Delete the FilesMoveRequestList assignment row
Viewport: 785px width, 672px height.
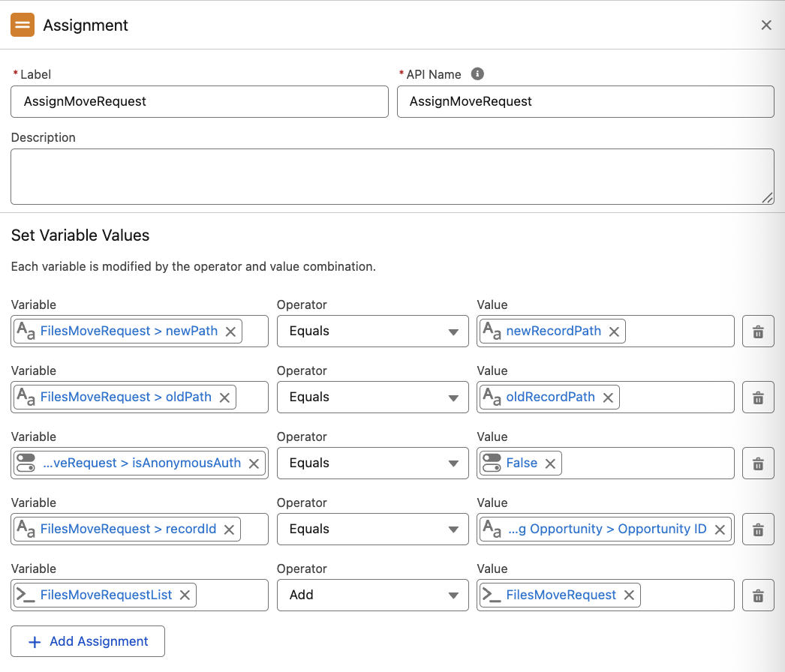tap(758, 595)
